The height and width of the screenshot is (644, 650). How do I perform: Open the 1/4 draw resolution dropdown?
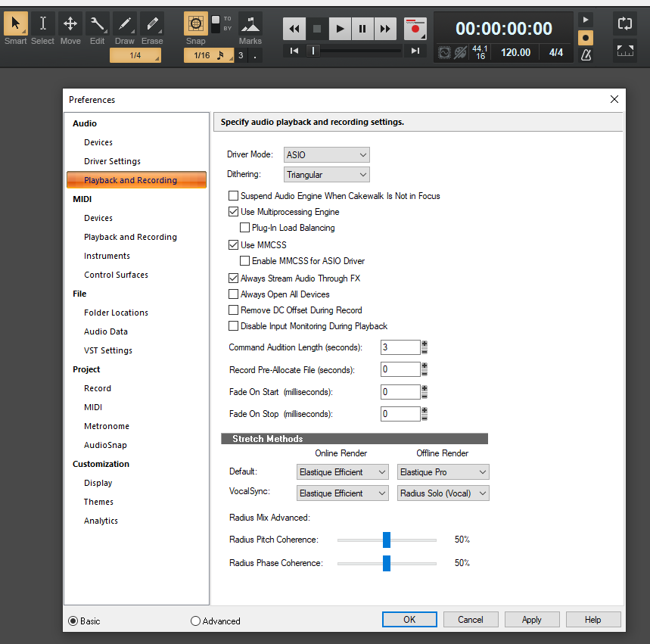(x=135, y=55)
